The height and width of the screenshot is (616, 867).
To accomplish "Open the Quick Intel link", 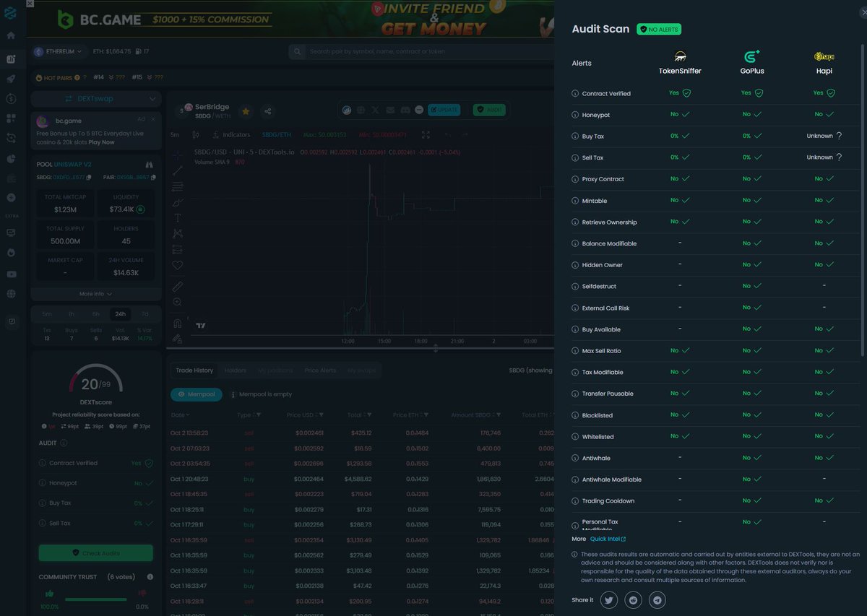I will pyautogui.click(x=608, y=539).
